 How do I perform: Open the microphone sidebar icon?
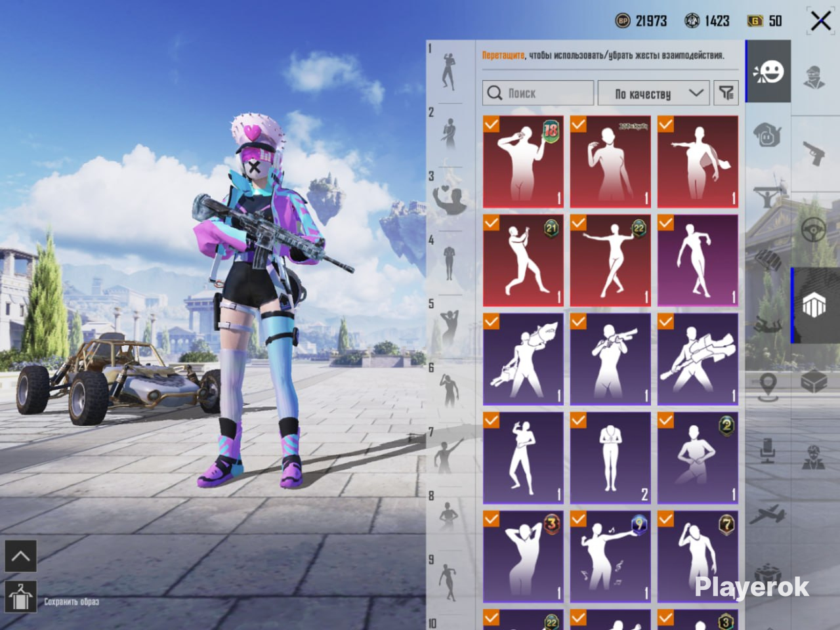767,450
